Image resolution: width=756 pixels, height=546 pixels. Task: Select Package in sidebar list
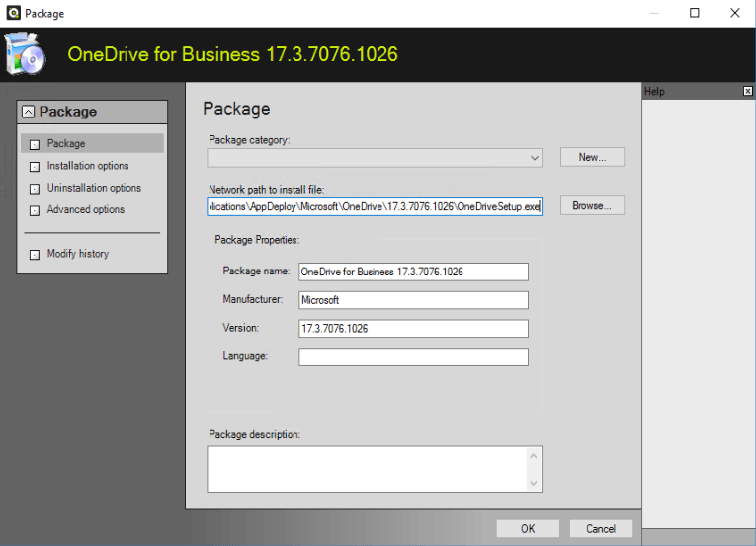92,143
